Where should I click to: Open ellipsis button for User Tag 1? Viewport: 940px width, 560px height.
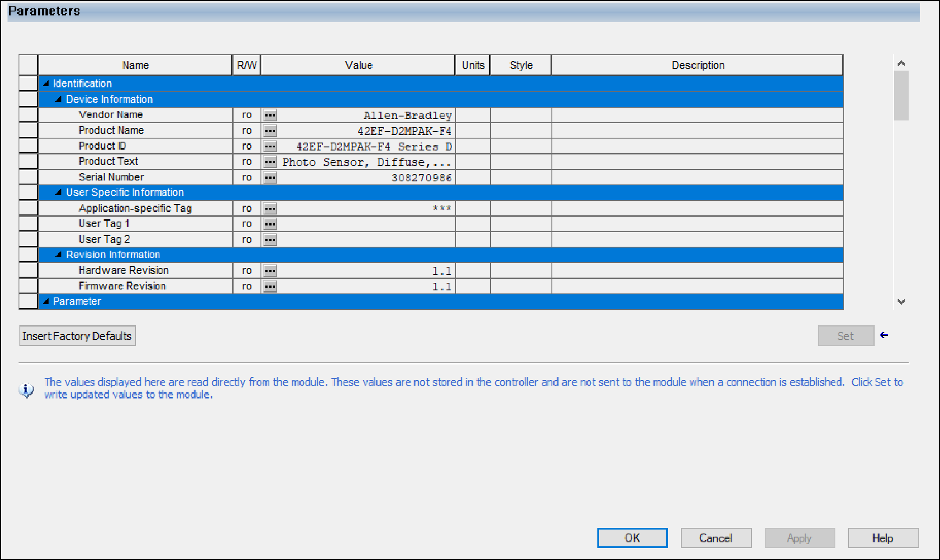[270, 224]
